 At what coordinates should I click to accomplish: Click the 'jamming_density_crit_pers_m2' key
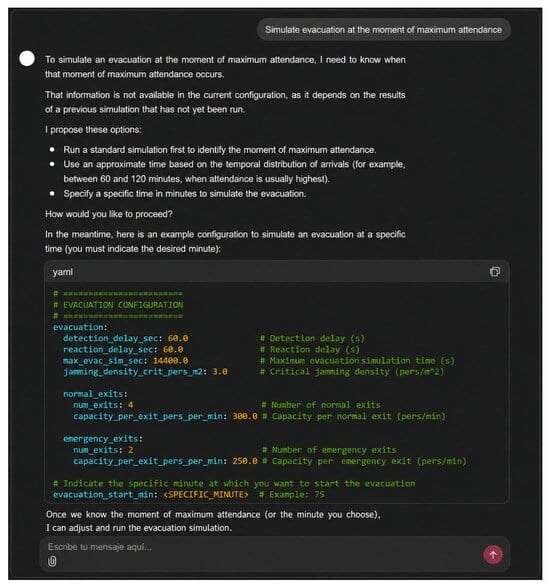pos(133,372)
